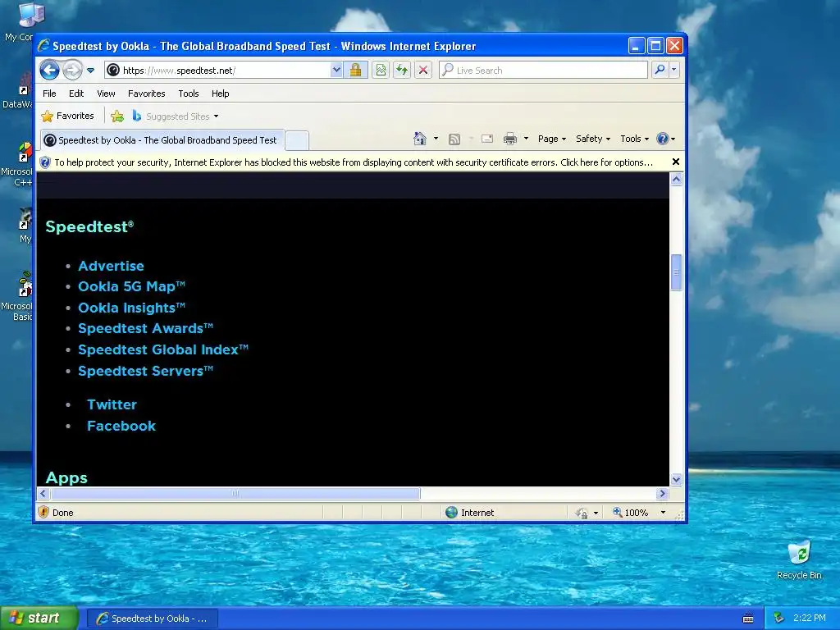Stop loading with the red X icon

(x=423, y=71)
